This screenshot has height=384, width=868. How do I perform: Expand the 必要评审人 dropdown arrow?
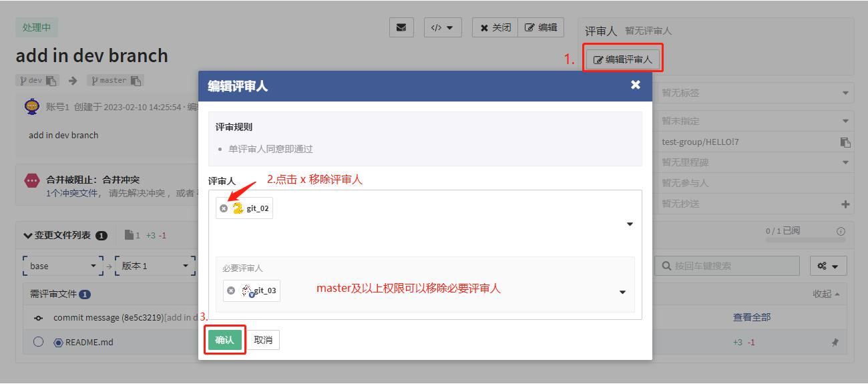tap(622, 292)
